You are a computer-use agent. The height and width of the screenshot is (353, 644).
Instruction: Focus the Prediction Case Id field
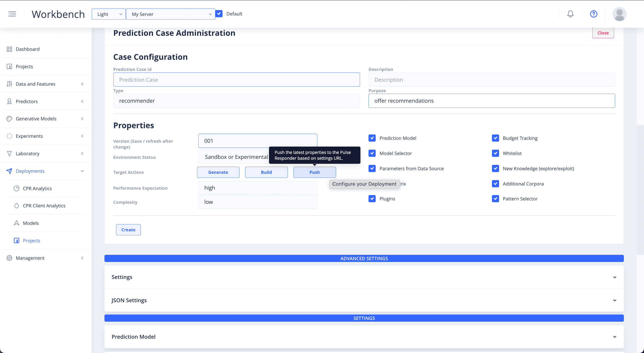(x=237, y=80)
